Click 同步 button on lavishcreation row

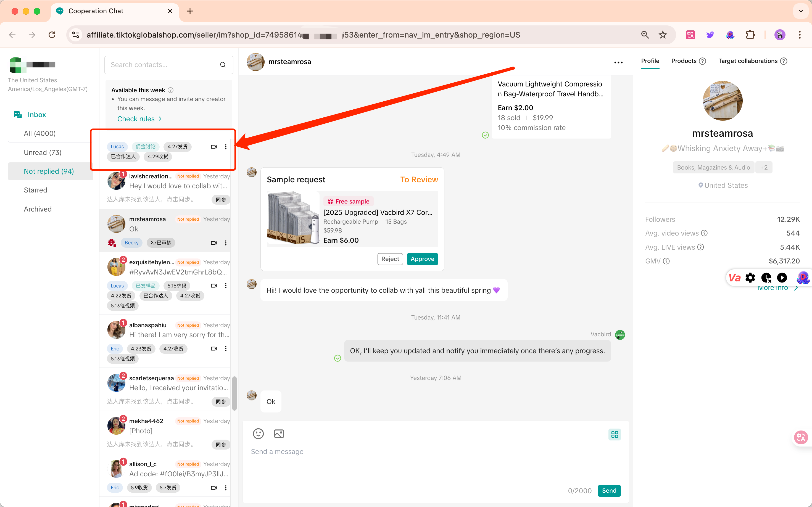221,200
